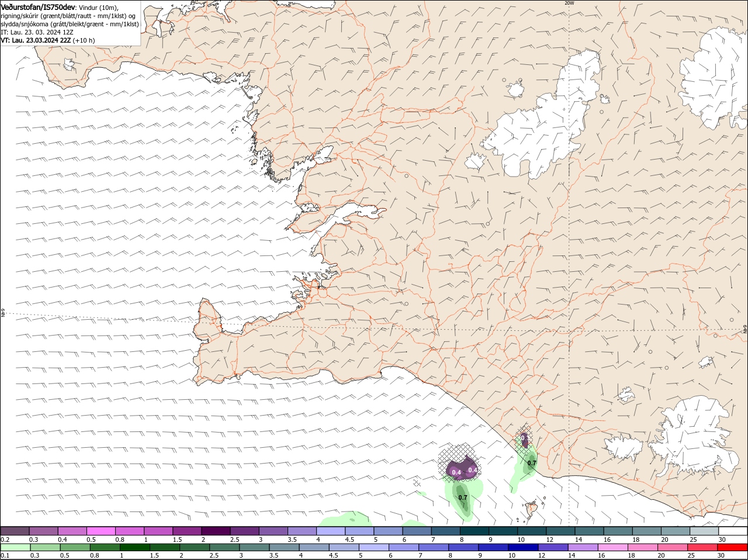Image resolution: width=748 pixels, height=560 pixels.
Task: Click the 12 label under the snow legend
Action: 549,540
